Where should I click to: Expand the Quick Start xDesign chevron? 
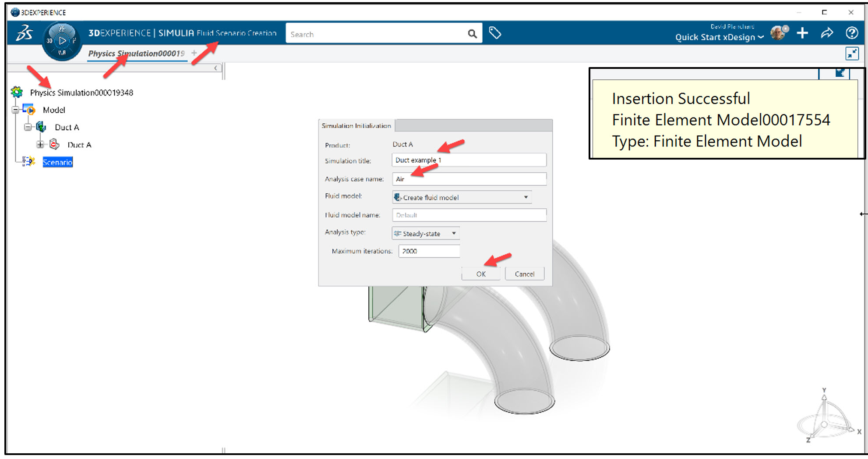[x=761, y=37]
